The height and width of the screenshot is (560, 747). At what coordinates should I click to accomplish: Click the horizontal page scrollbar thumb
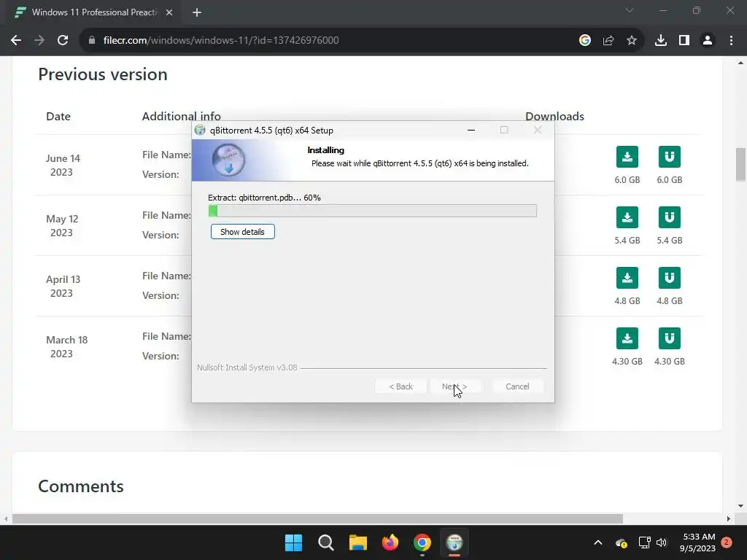[317, 518]
